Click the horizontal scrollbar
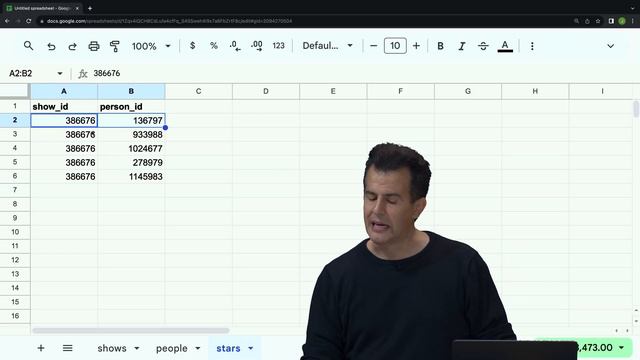Image resolution: width=640 pixels, height=360 pixels. click(x=131, y=330)
